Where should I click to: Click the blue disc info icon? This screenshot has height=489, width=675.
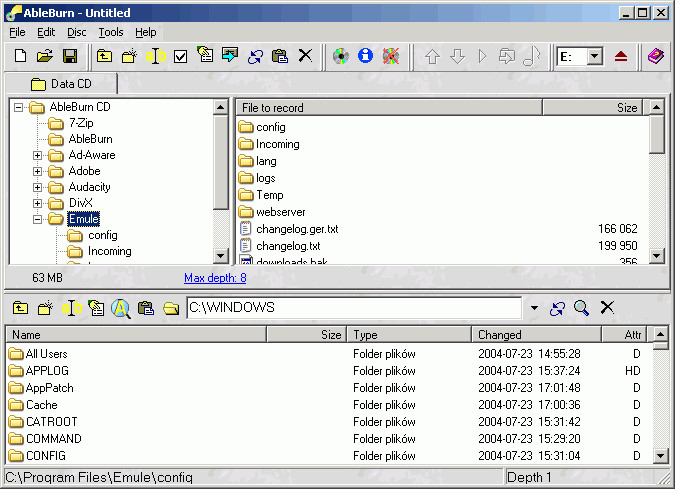[x=365, y=56]
